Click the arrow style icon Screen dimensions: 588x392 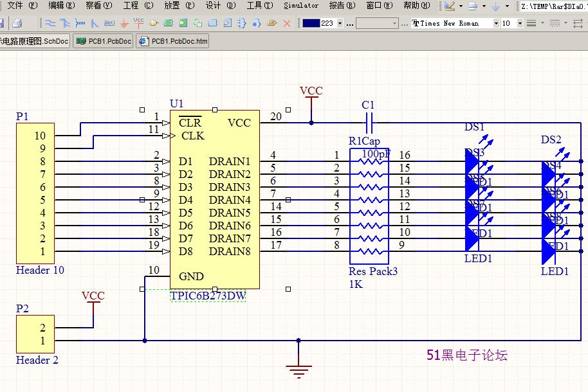pyautogui.click(x=578, y=23)
